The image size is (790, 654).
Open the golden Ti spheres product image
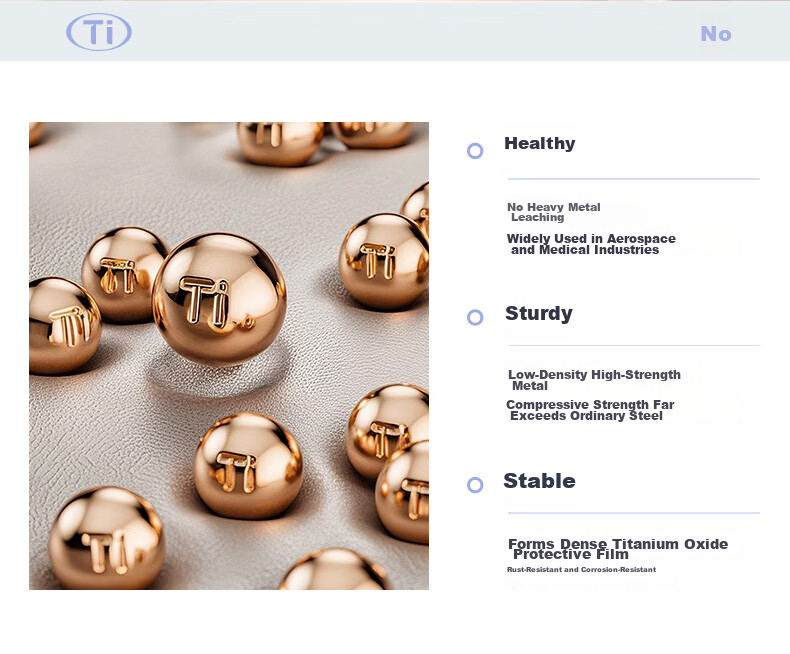point(229,356)
